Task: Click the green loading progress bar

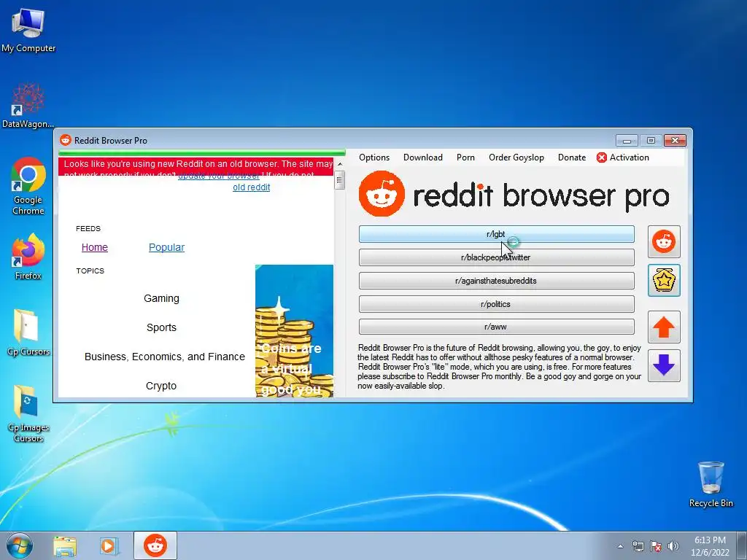Action: coord(202,153)
